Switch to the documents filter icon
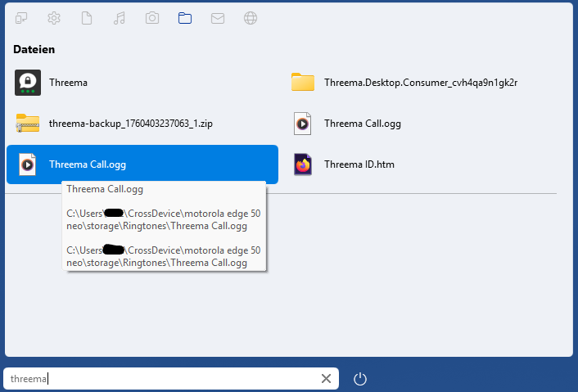 [87, 18]
